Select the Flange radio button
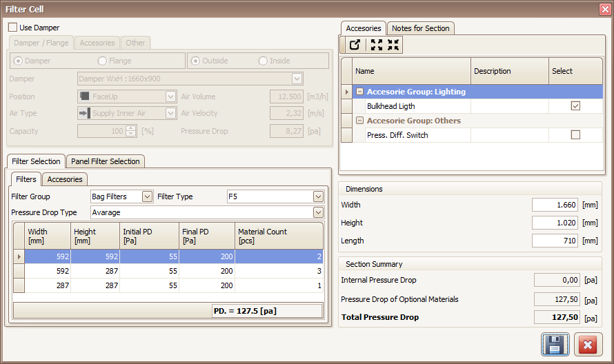614x364 pixels. (x=102, y=61)
